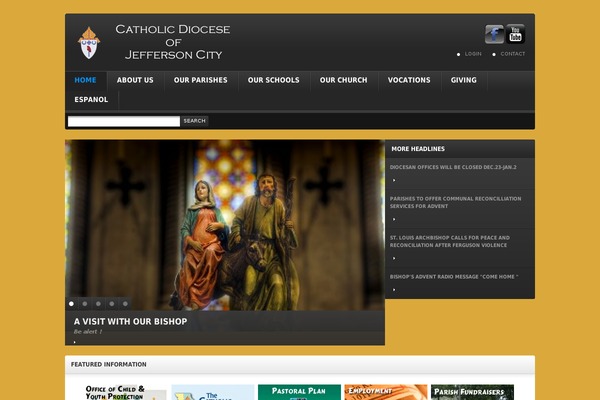This screenshot has width=600, height=400.
Task: Open 'Bishop's Advent Radio Message Come Home' headline
Action: click(454, 277)
